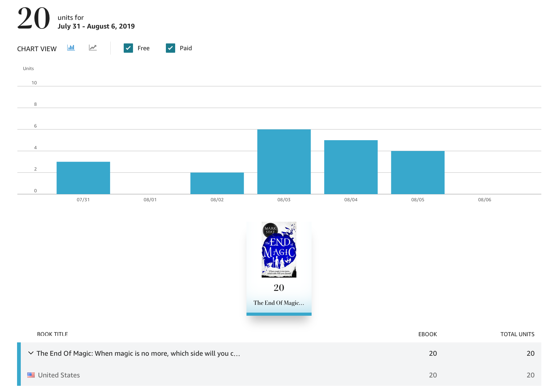Viewport: 550px width, 392px height.
Task: Switch to line chart view
Action: point(93,48)
